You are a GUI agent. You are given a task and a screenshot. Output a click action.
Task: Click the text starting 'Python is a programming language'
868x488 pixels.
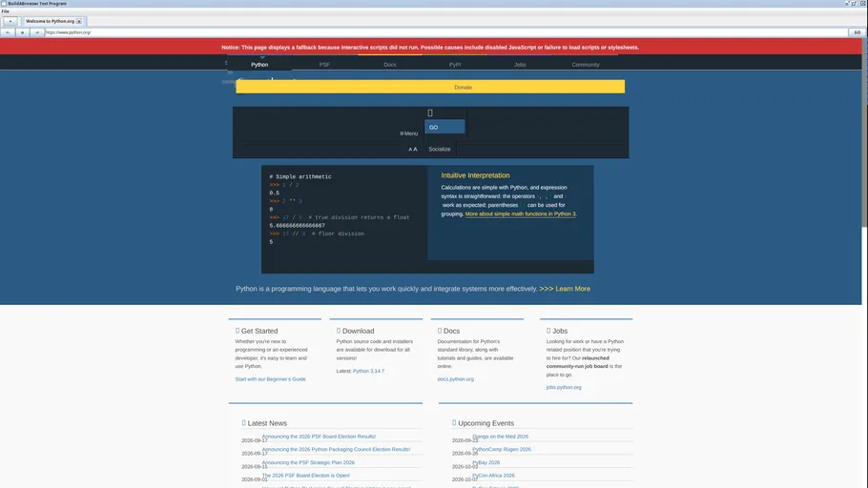coord(386,289)
